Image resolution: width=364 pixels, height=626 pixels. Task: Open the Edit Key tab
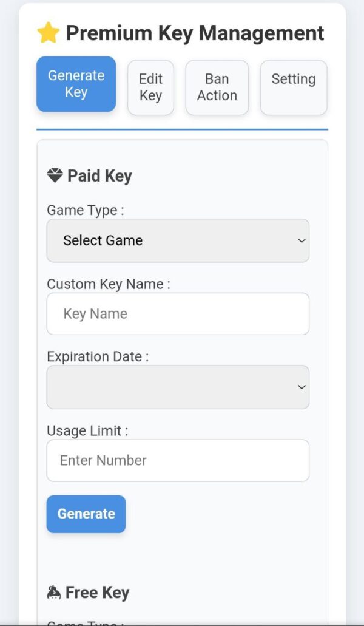tap(150, 87)
